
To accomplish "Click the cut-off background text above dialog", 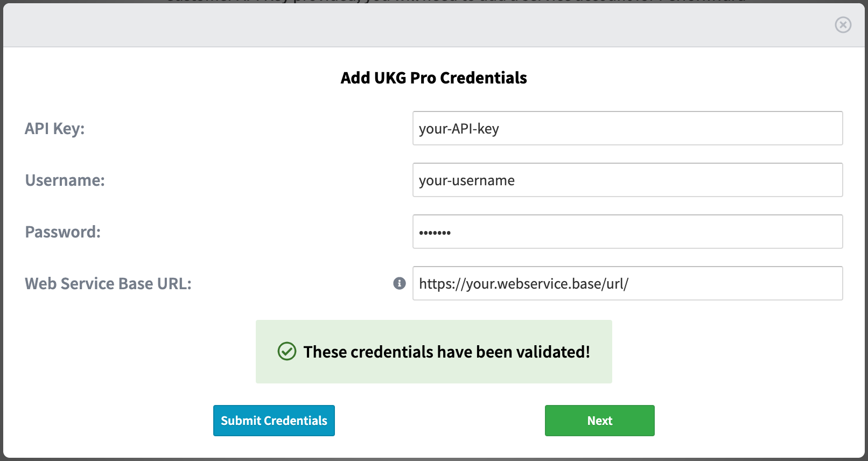I will pos(455,2).
